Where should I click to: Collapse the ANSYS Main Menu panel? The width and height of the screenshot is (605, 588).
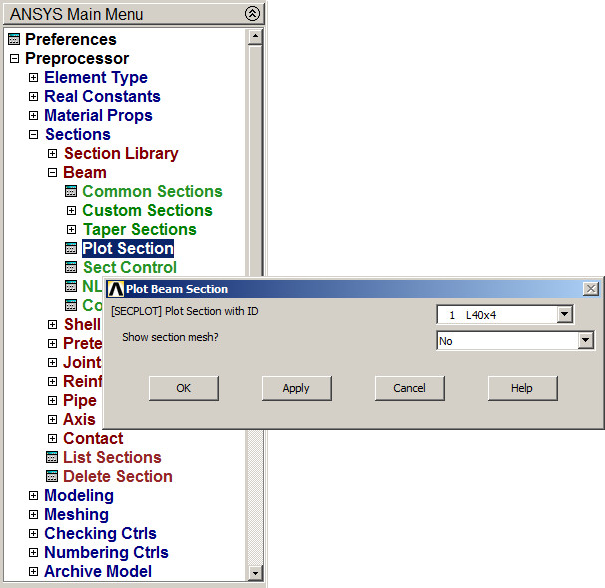pos(252,13)
